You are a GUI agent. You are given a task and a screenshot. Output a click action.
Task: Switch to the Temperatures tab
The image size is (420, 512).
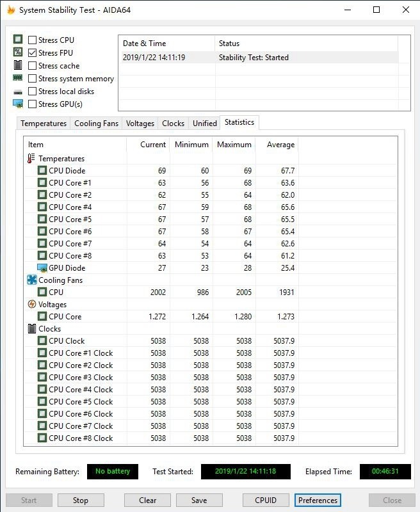coord(44,124)
